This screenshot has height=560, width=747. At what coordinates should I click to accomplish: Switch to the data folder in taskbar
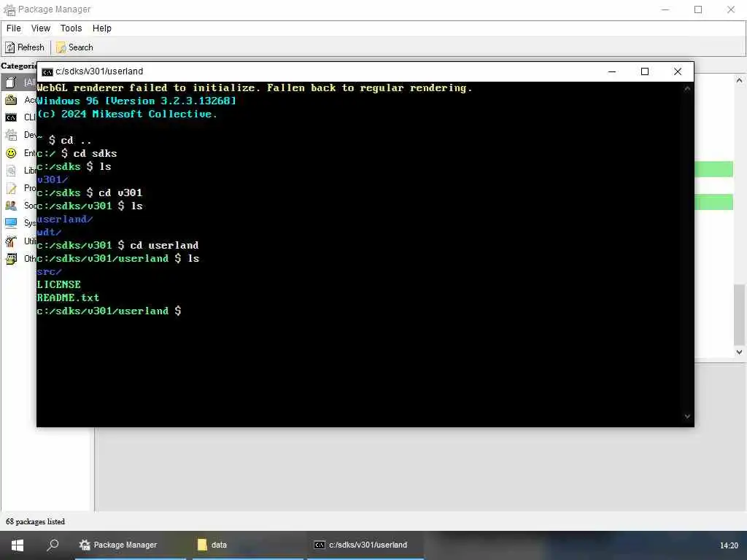click(x=248, y=545)
